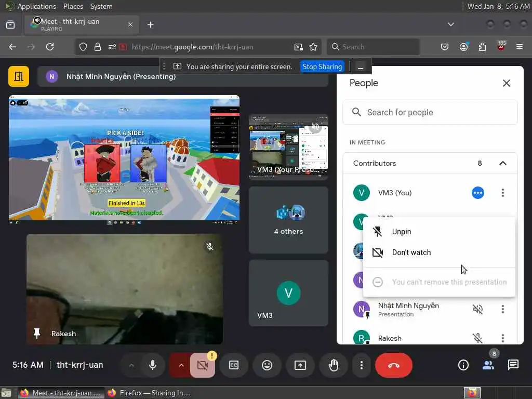532x399 pixels.
Task: Select Unpin in the context menu
Action: point(439,232)
